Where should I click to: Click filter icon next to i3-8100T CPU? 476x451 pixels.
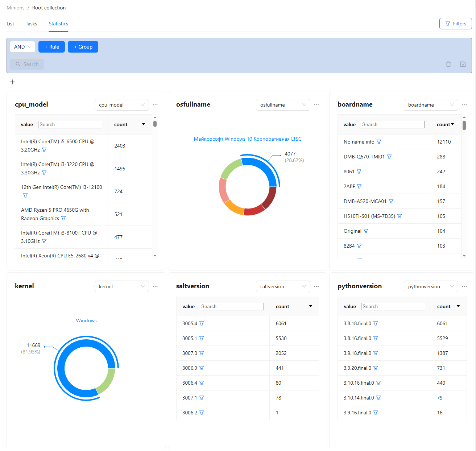click(44, 241)
